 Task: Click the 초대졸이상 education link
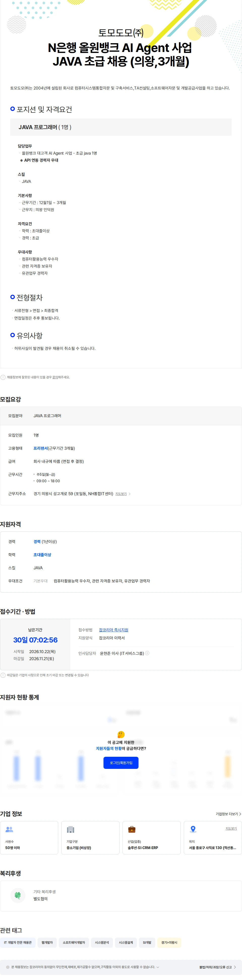(42, 555)
